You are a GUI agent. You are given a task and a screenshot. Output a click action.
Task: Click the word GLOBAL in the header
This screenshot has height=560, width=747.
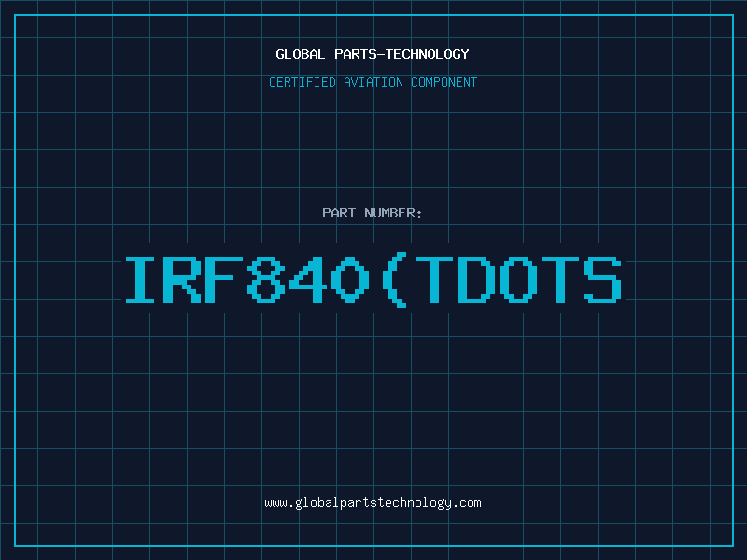(x=300, y=54)
